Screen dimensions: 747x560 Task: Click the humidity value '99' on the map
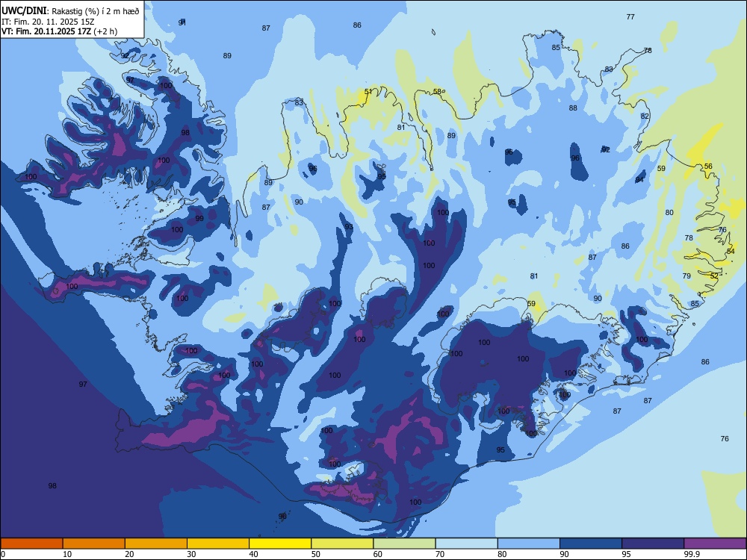click(199, 219)
